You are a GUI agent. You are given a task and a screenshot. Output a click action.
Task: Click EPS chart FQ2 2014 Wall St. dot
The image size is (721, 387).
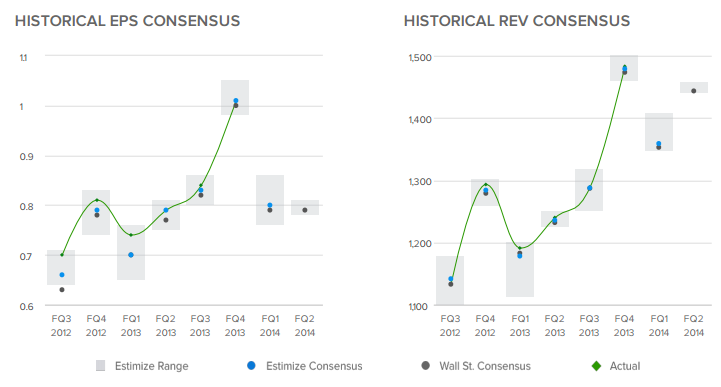pos(305,210)
